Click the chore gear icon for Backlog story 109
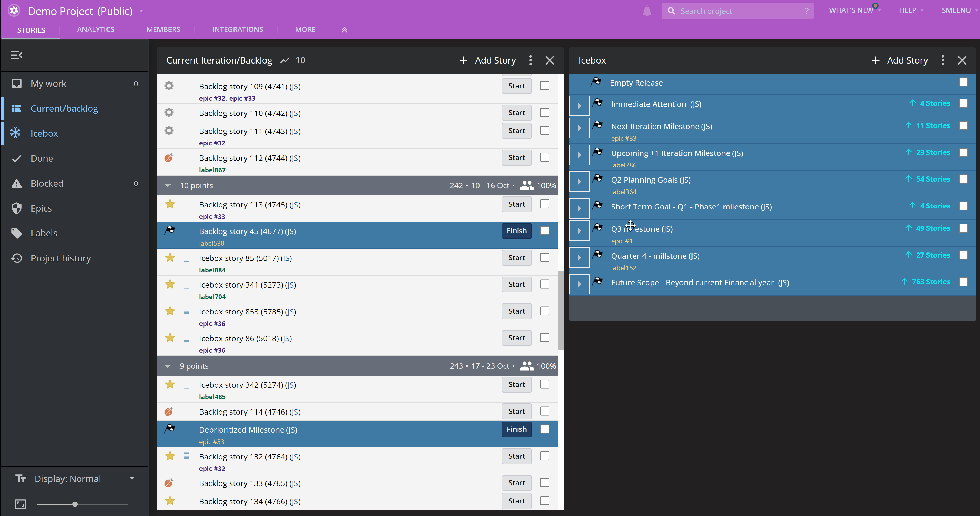 (x=169, y=86)
